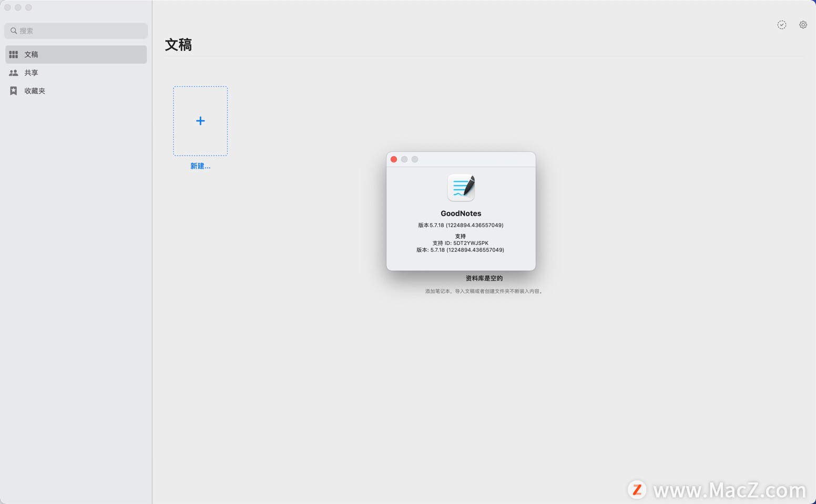Click the 新建... link
This screenshot has height=504, width=816.
click(200, 166)
